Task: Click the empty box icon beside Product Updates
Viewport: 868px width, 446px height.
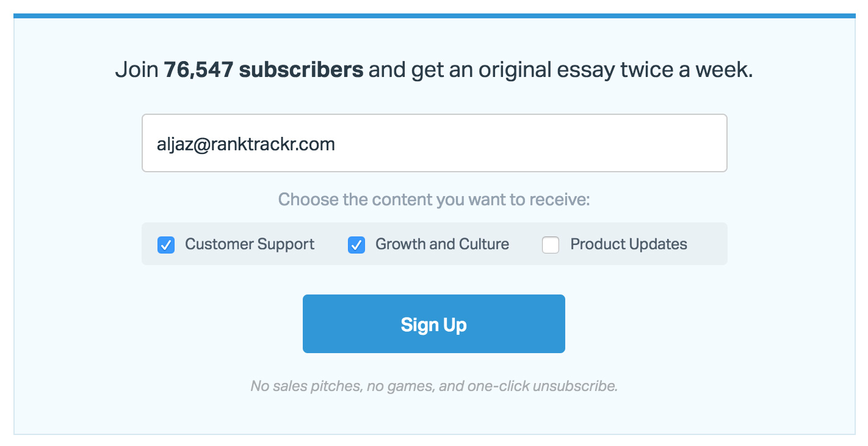Action: [x=551, y=245]
